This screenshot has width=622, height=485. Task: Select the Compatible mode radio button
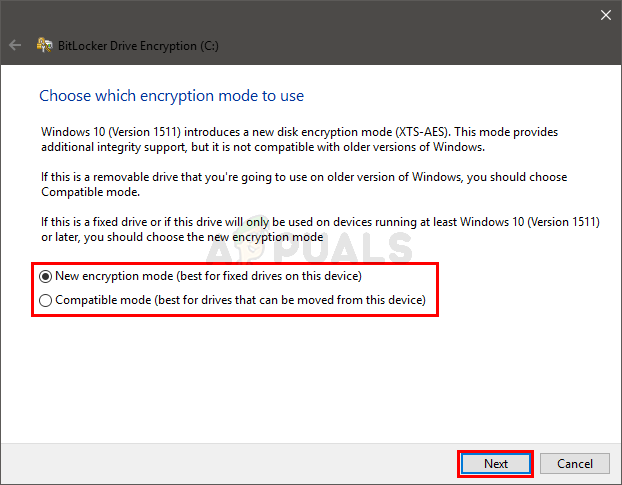point(46,300)
